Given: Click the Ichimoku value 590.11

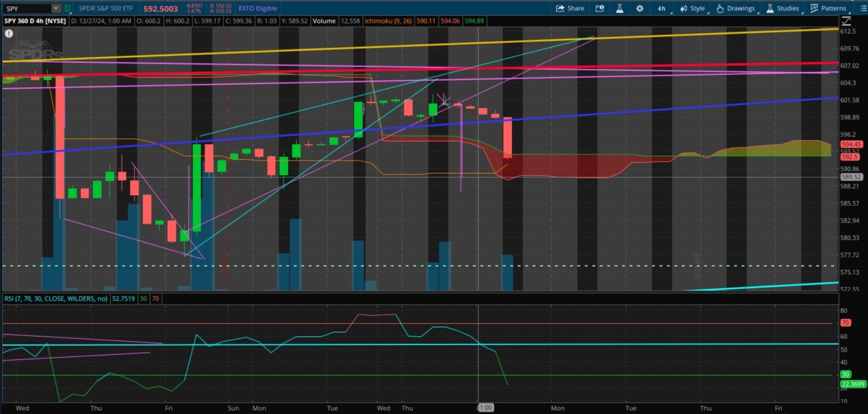Looking at the screenshot, I should 426,21.
